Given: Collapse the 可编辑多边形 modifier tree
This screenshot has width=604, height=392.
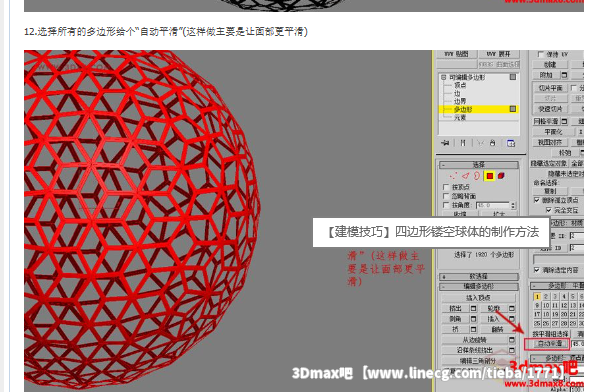Looking at the screenshot, I should coord(443,77).
